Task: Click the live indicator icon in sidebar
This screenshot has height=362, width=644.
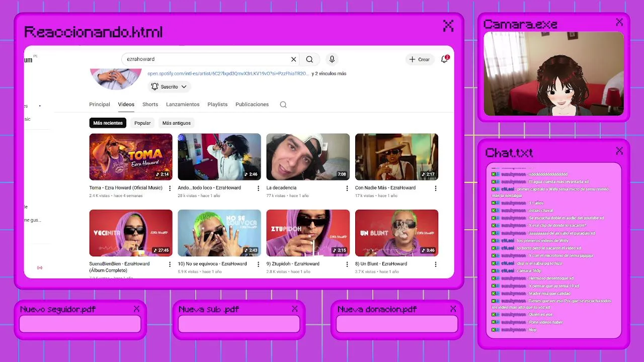Action: (40, 268)
